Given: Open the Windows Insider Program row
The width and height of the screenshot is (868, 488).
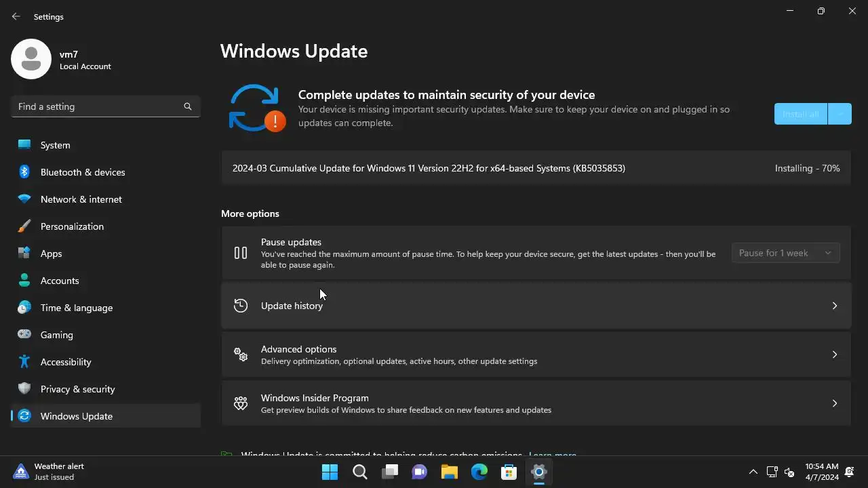Looking at the screenshot, I should tap(536, 403).
